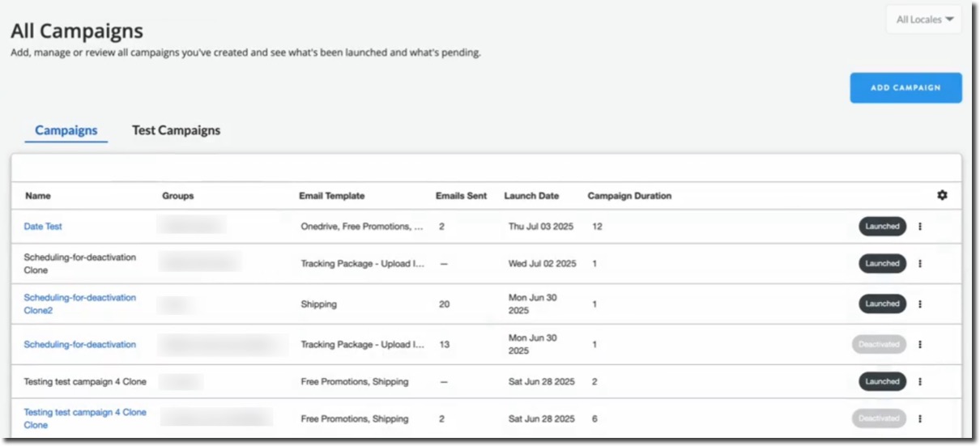The width and height of the screenshot is (980, 446).
Task: Open the Scheduling-for-deactivation campaign link
Action: [79, 345]
